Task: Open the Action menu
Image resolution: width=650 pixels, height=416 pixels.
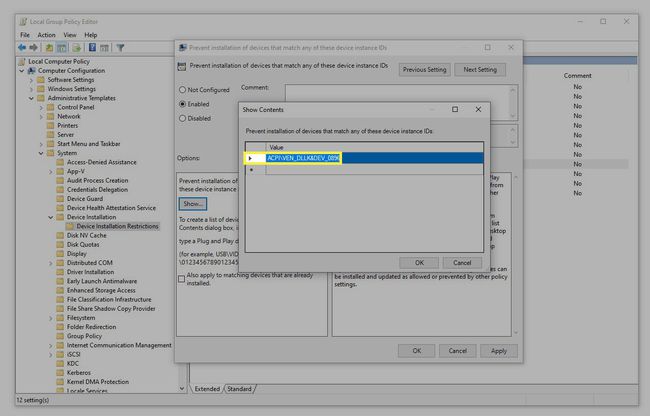Action: (x=46, y=35)
